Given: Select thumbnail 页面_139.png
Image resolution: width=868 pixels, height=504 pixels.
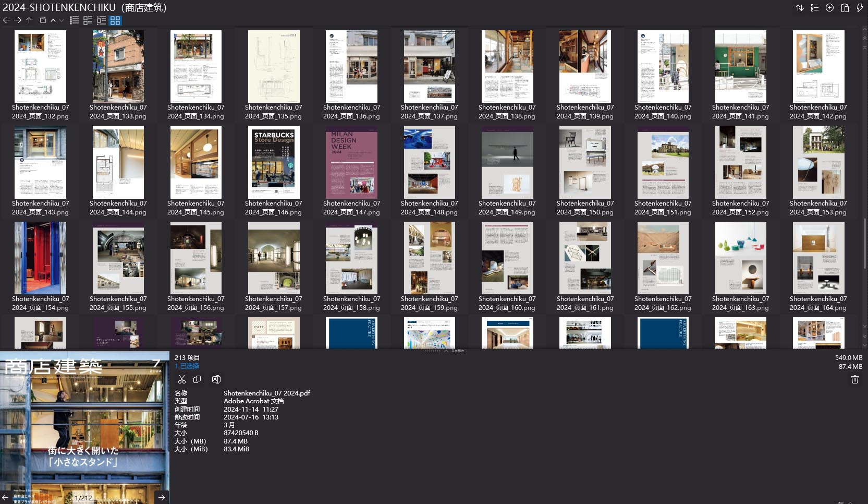Looking at the screenshot, I should [x=585, y=66].
